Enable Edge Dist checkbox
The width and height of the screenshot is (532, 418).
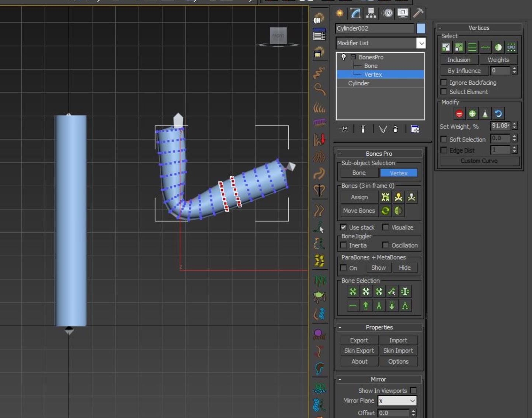pos(444,150)
